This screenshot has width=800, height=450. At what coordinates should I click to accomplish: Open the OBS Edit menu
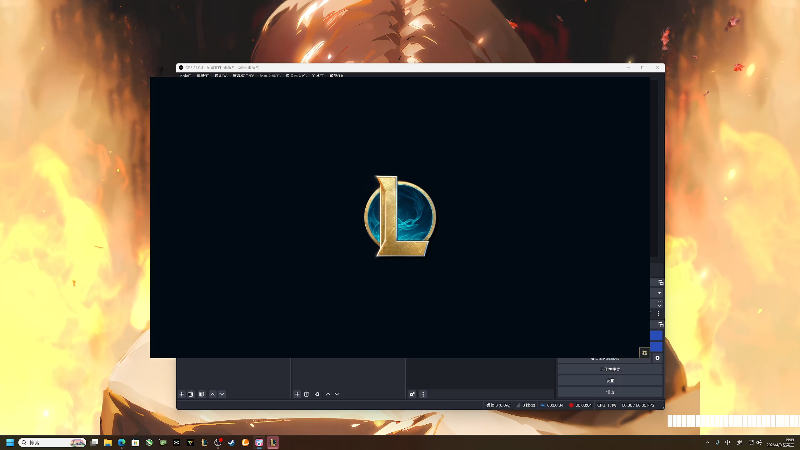[x=203, y=76]
